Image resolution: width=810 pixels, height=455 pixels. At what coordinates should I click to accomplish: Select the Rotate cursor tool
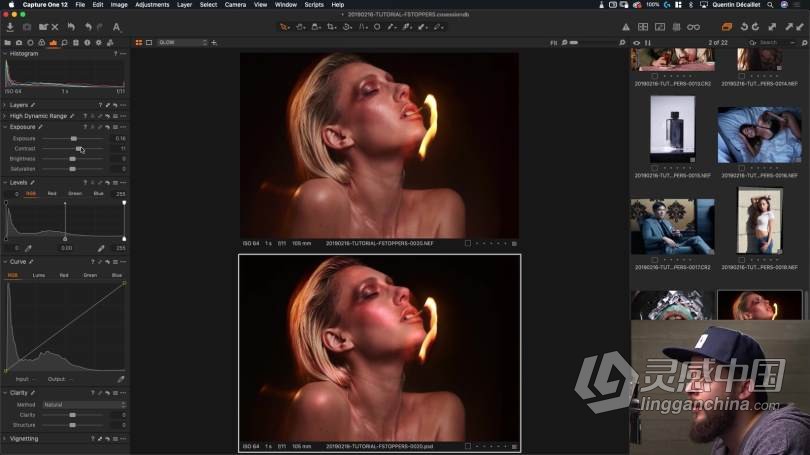347,27
